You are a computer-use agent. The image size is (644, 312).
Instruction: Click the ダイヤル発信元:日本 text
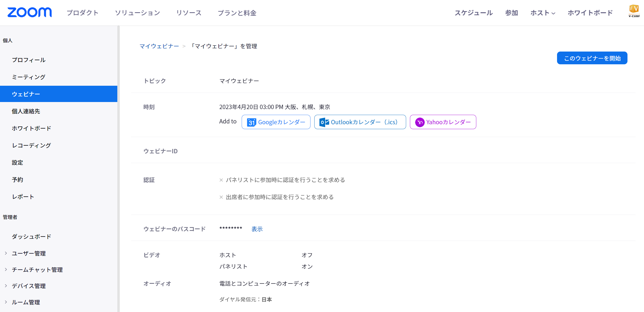[245, 299]
